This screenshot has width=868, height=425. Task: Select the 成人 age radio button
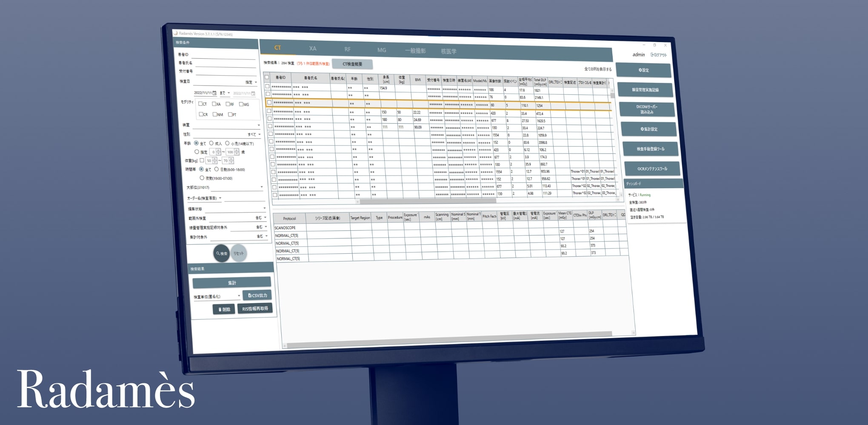[211, 143]
